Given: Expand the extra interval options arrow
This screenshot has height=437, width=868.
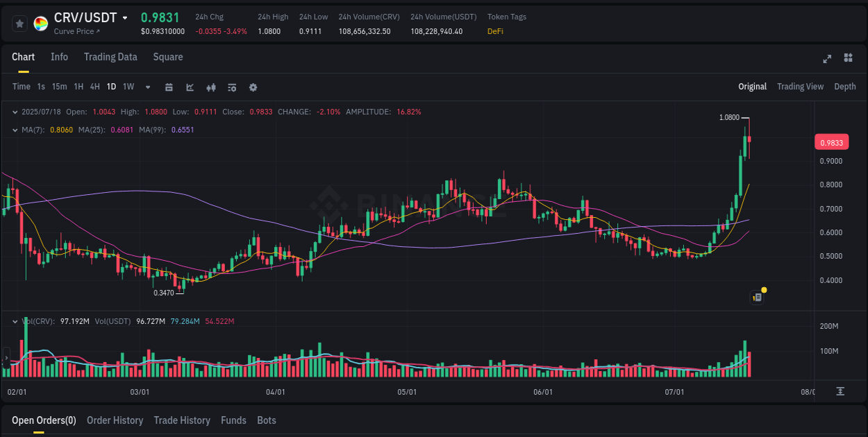Looking at the screenshot, I should (147, 87).
